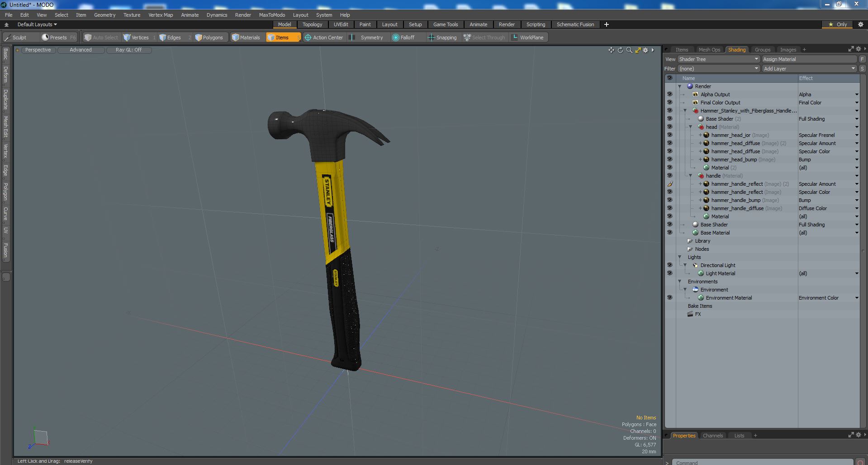Toggle visibility of hammer_head_bump image
Screen dimensions: 868x465
click(x=669, y=160)
